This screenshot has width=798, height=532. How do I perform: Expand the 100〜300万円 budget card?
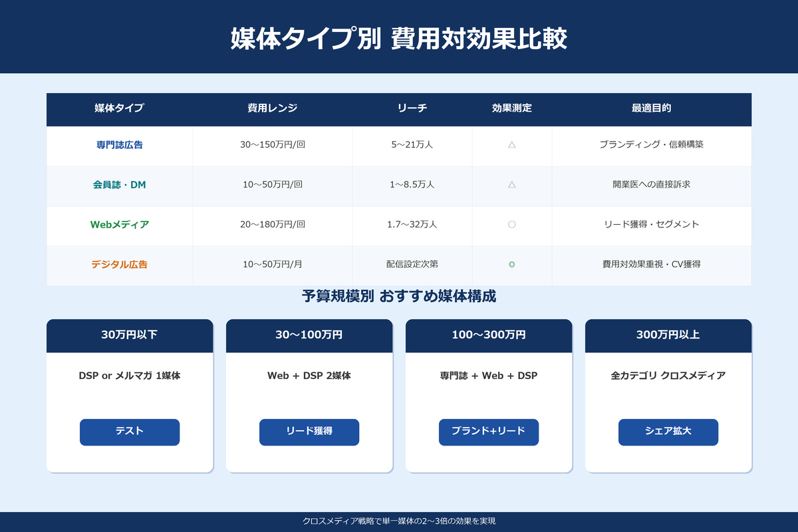point(488,336)
